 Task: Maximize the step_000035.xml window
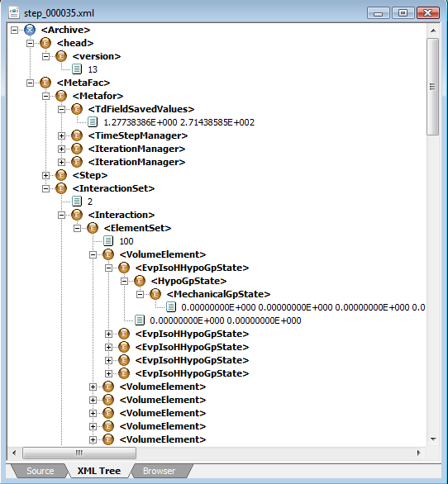point(403,13)
